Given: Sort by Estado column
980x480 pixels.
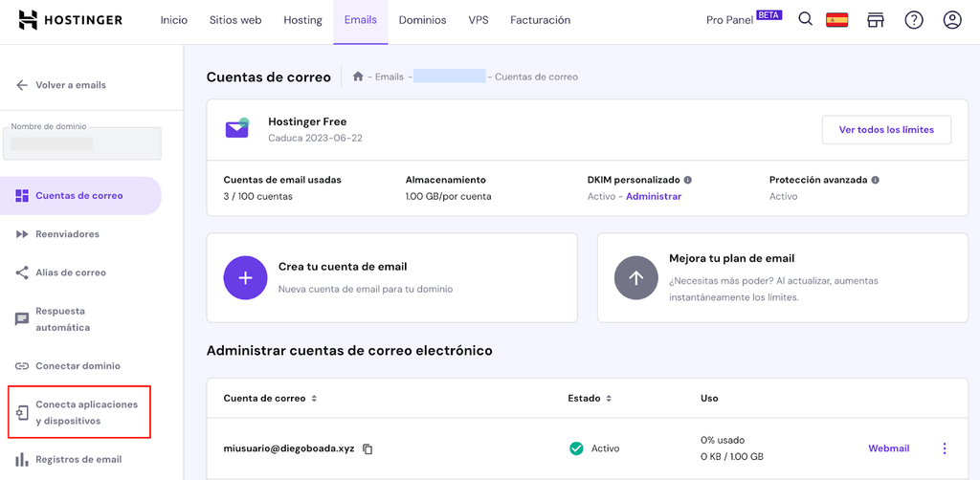Looking at the screenshot, I should pos(609,398).
